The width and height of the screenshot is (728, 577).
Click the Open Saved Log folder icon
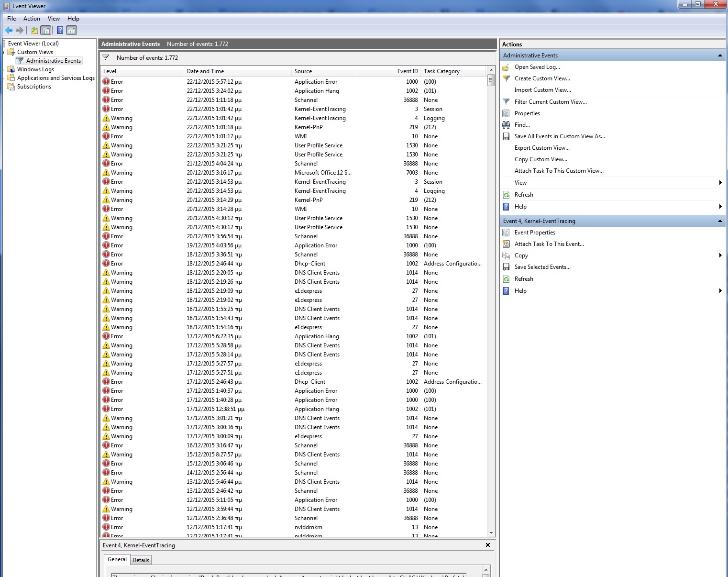pyautogui.click(x=506, y=67)
